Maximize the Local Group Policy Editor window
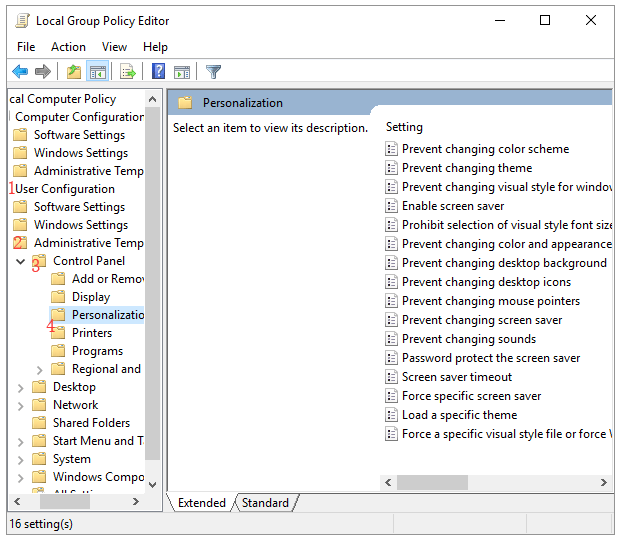Image resolution: width=621 pixels, height=540 pixels. click(x=545, y=20)
